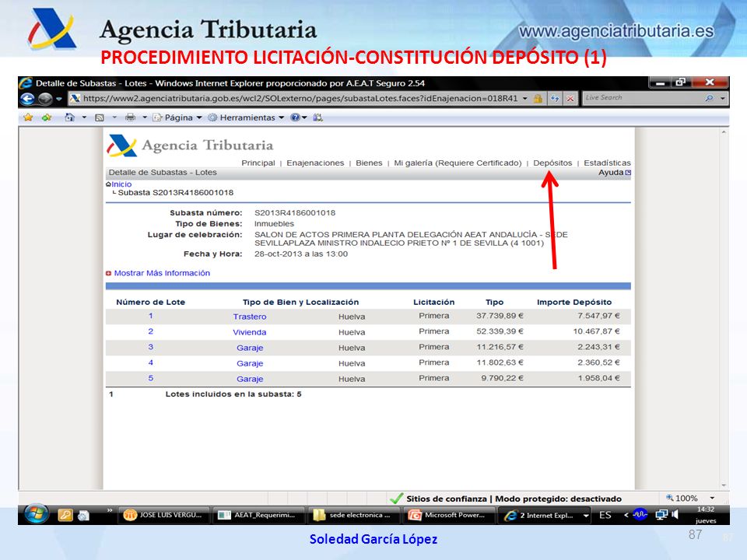Viewport: 747px width, 560px height.
Task: Open lot number 1 link
Action: pos(150,316)
